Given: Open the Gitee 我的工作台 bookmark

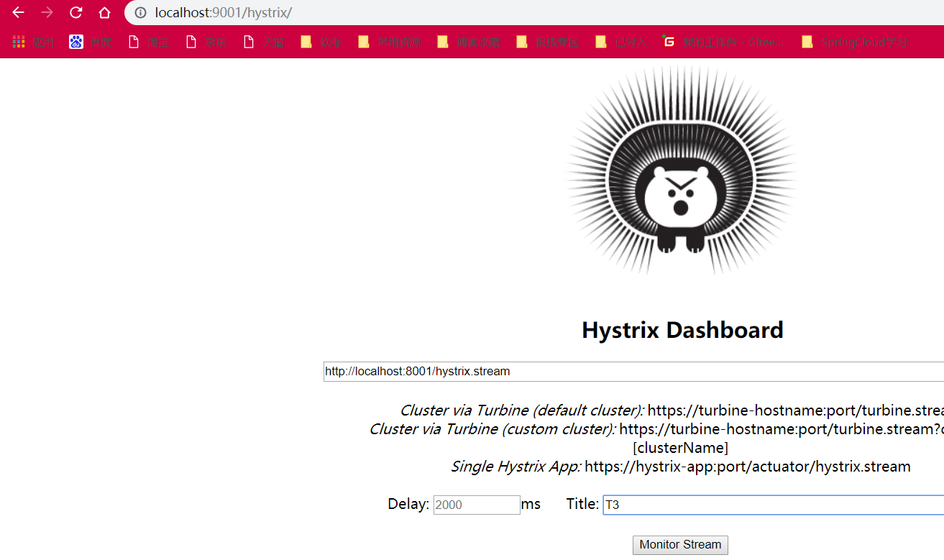Looking at the screenshot, I should tap(724, 42).
